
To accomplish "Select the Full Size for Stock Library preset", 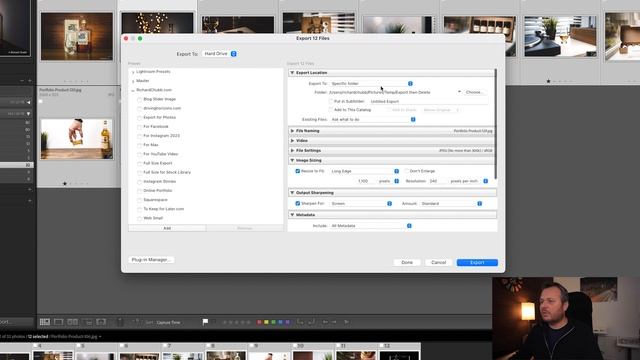I will (167, 172).
